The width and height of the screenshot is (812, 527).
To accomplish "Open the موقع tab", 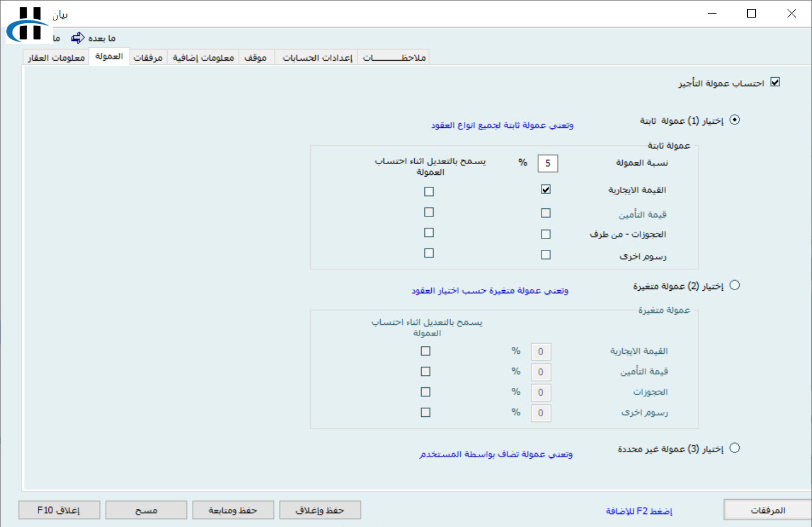I will point(255,58).
